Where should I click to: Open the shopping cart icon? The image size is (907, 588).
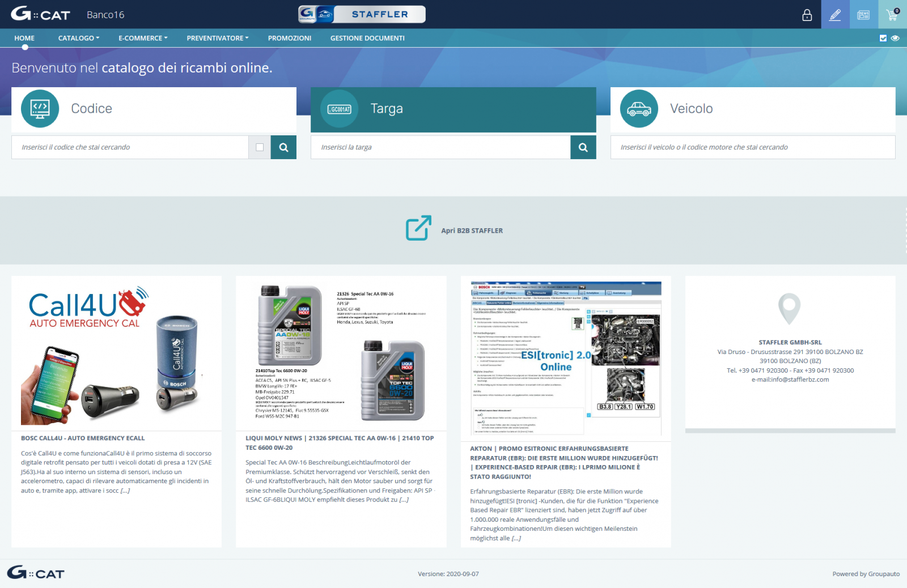(892, 14)
